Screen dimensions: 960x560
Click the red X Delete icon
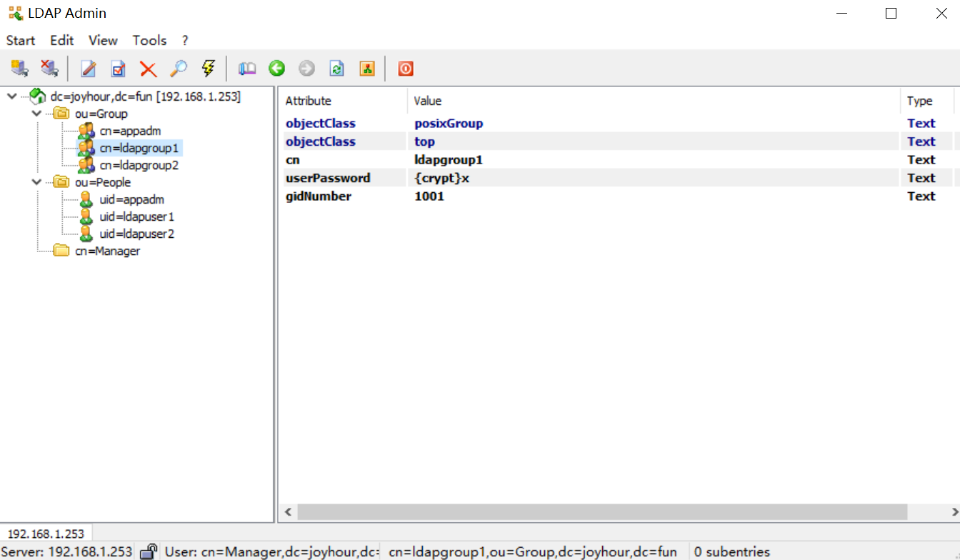148,69
